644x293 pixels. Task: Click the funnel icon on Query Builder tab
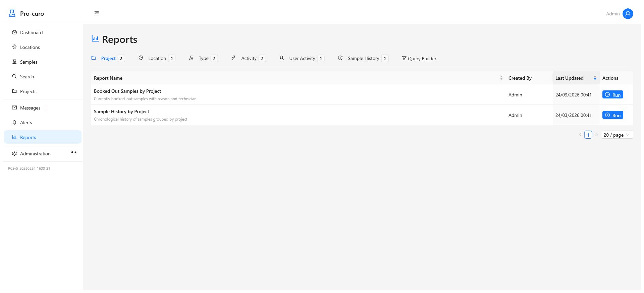click(x=404, y=58)
